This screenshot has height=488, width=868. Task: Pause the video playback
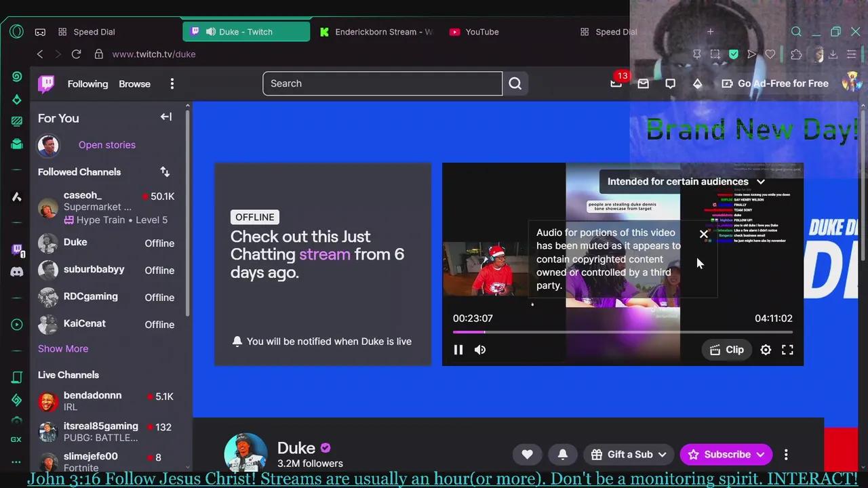pyautogui.click(x=458, y=350)
